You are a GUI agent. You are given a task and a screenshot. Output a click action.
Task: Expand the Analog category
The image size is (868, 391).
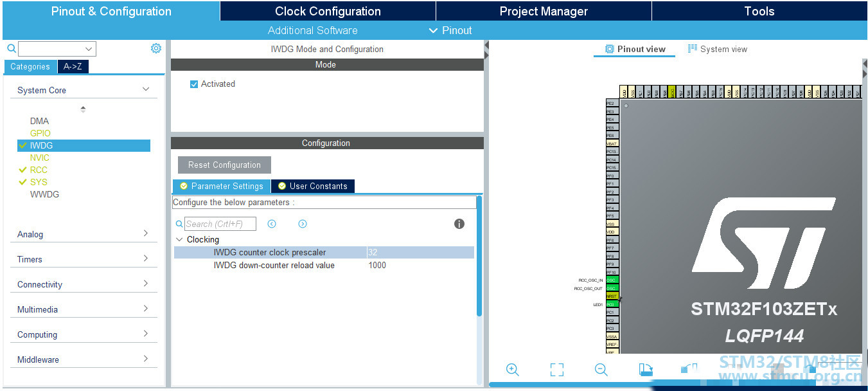click(146, 233)
